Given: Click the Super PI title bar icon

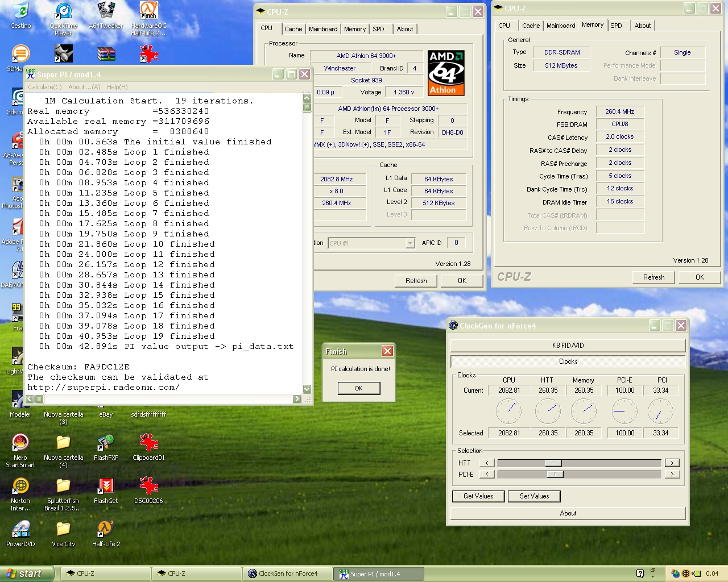Looking at the screenshot, I should [31, 74].
